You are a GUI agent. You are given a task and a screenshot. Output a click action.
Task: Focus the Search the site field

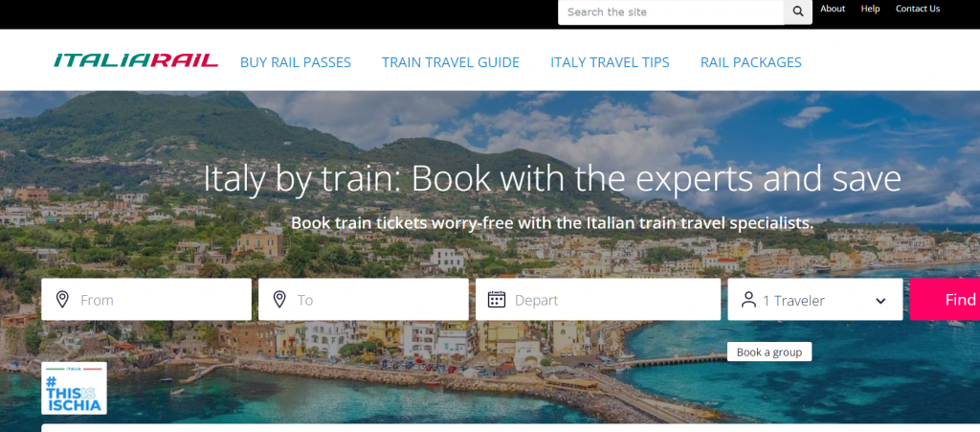point(671,11)
